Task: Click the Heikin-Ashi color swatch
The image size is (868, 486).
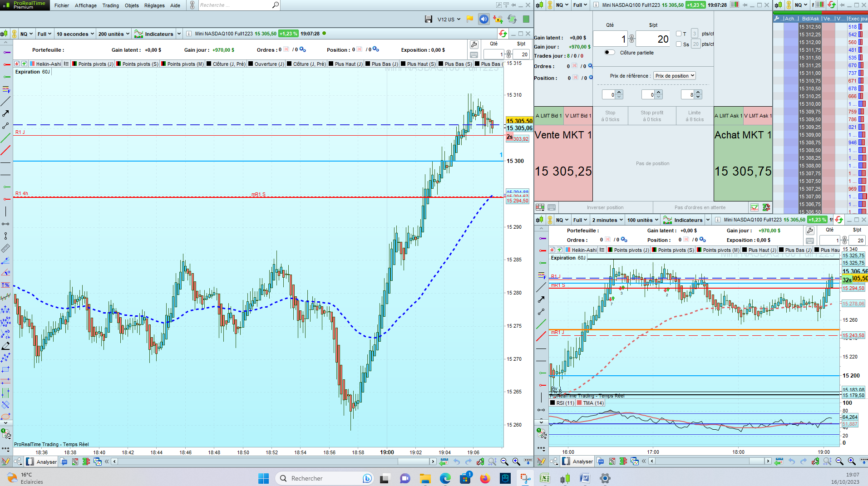Action: pos(32,64)
